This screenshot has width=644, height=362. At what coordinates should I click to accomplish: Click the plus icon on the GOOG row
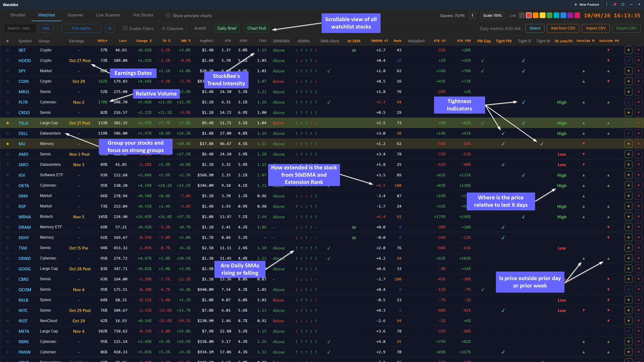click(629, 269)
